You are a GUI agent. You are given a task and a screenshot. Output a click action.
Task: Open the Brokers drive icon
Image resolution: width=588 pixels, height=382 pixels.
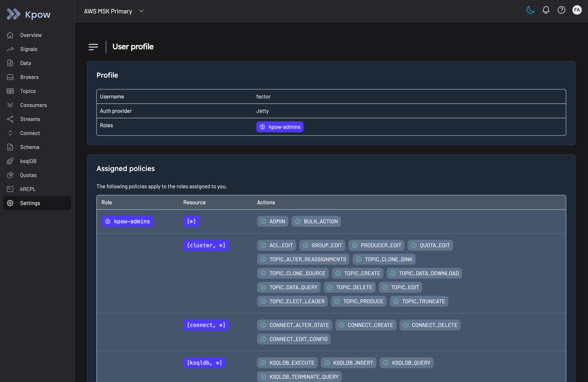pyautogui.click(x=10, y=77)
